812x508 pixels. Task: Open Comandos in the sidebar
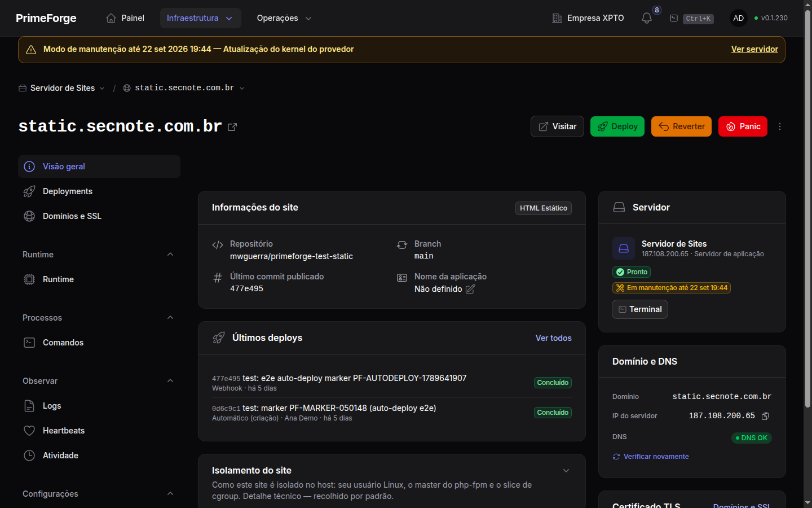pos(99,343)
